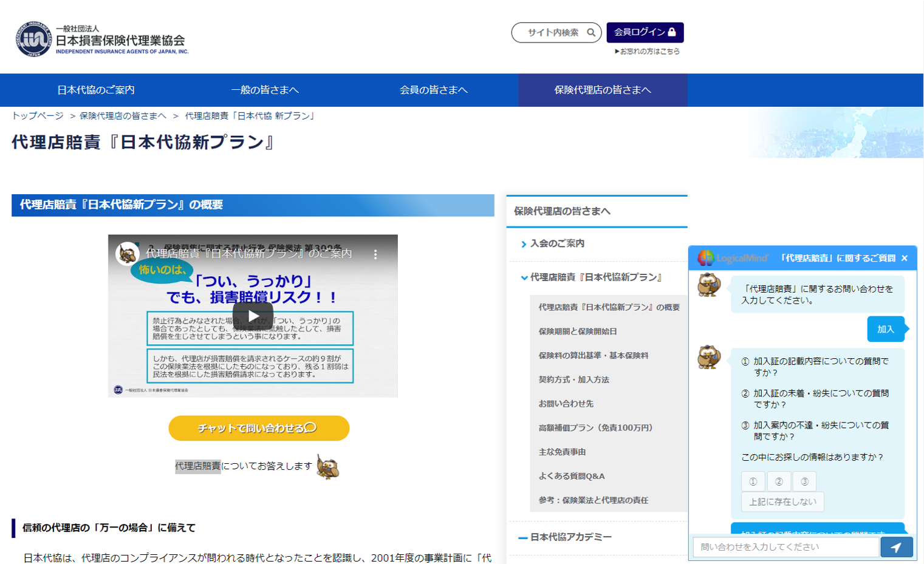
Task: Click LogicalMind logo in chat header
Action: point(733,258)
